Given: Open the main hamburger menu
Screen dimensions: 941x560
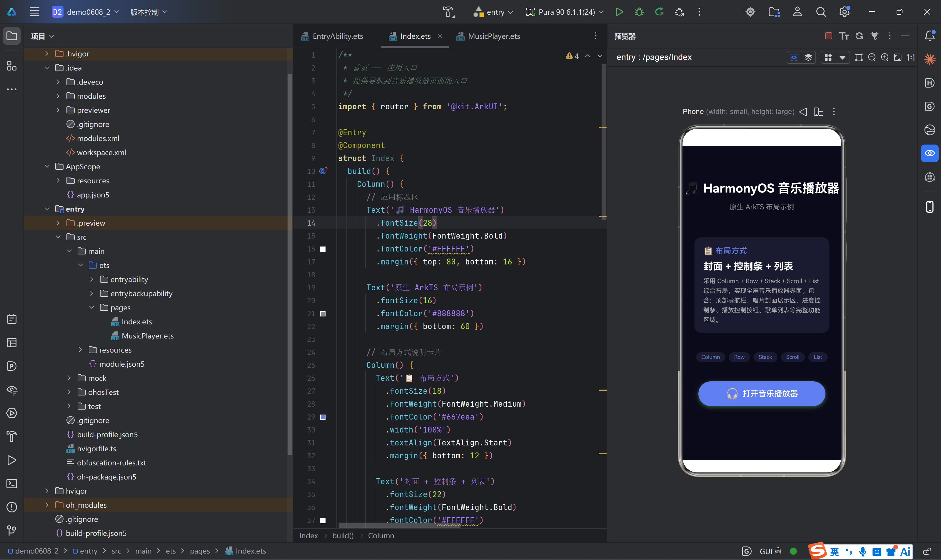Looking at the screenshot, I should 35,12.
